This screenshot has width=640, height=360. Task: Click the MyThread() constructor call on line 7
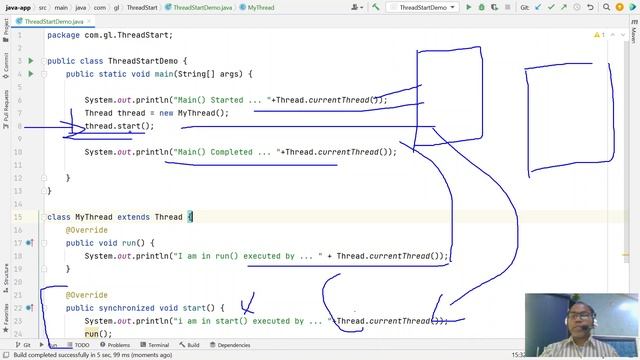coord(201,113)
